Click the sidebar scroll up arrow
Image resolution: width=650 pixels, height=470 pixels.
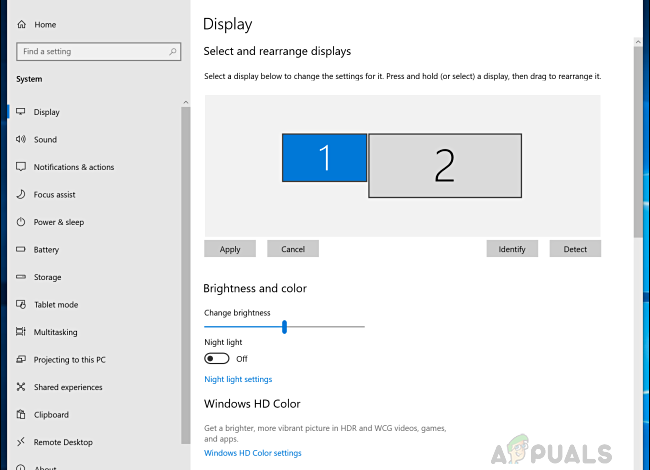pos(186,102)
